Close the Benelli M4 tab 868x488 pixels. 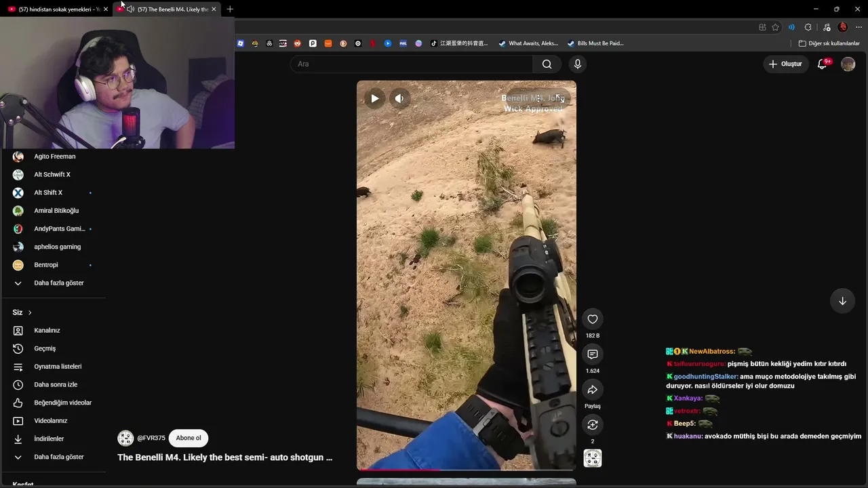[x=214, y=9]
